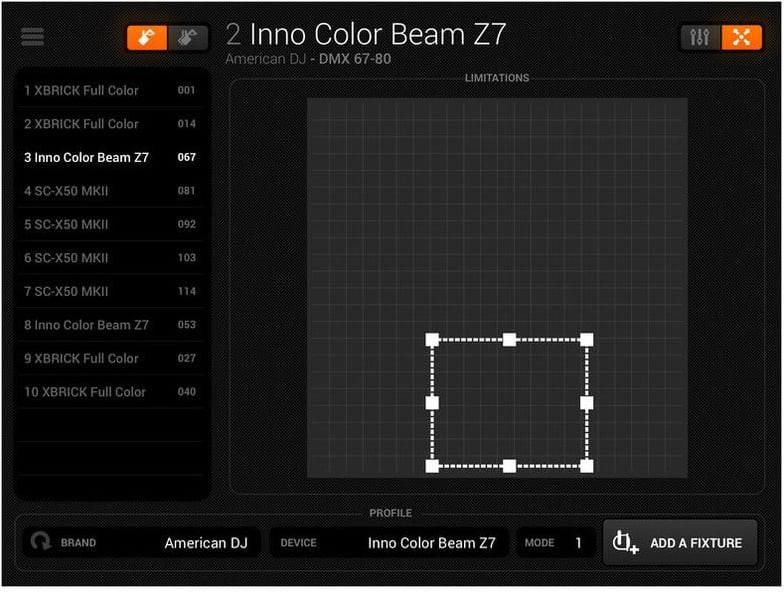Click top-right handle of limitation box
This screenshot has height=592, width=784.
coord(586,340)
